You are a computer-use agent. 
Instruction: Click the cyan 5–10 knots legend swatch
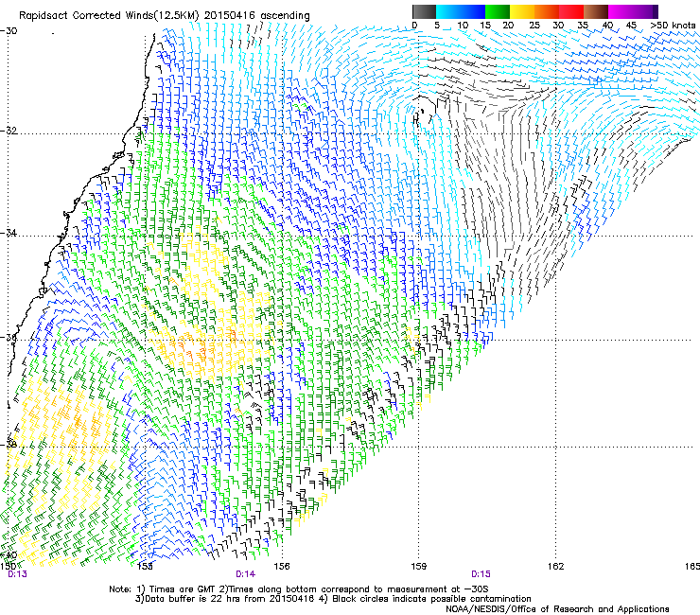point(448,11)
